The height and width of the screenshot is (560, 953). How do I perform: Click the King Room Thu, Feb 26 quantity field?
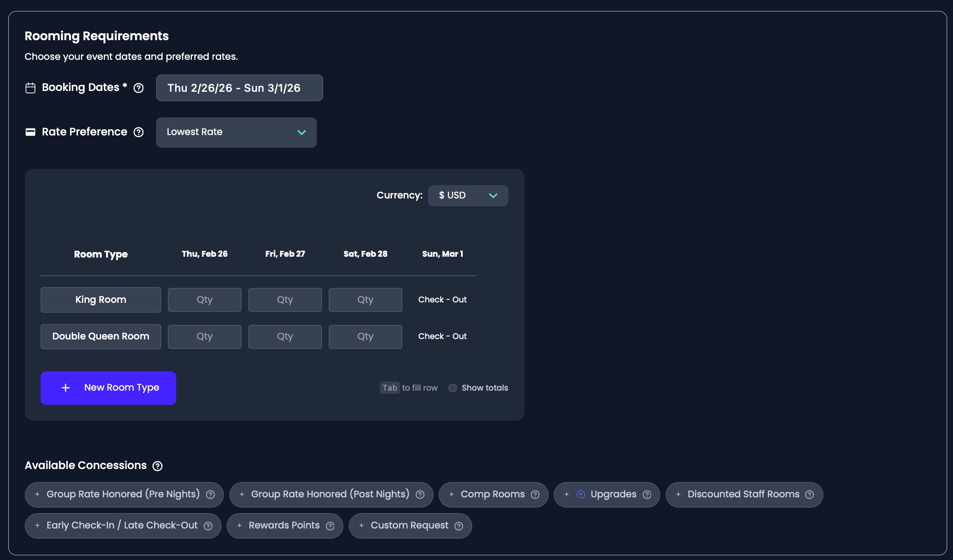[205, 300]
